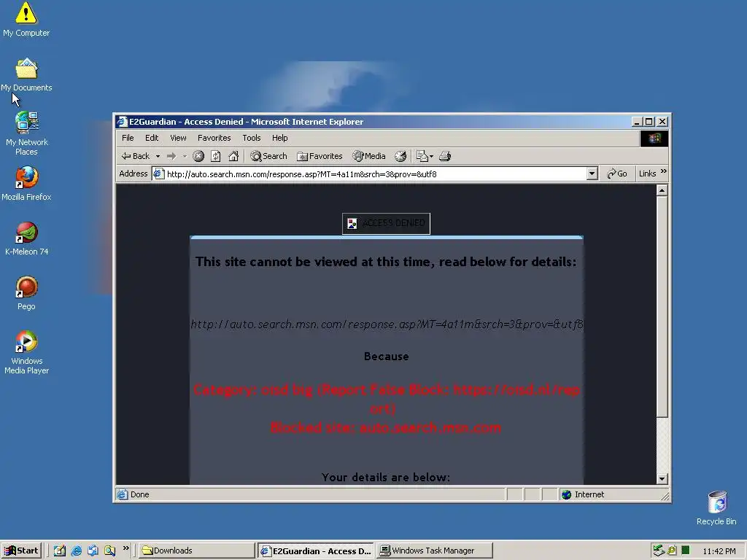Print the page with the printer icon
The height and width of the screenshot is (560, 747).
click(x=445, y=156)
